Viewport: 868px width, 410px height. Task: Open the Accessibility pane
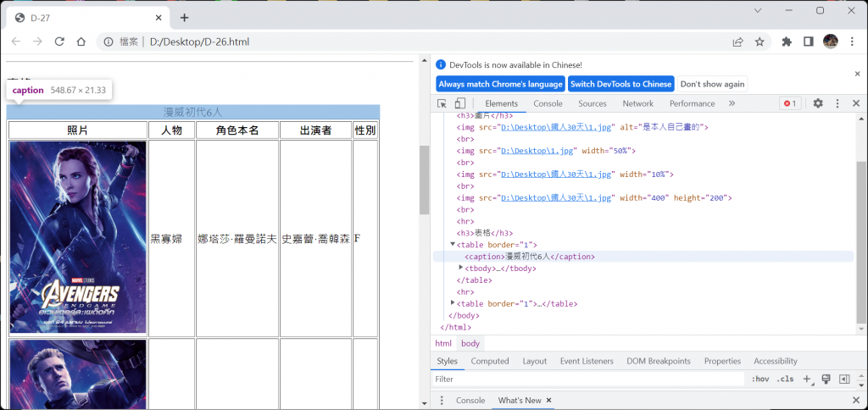[x=776, y=361]
